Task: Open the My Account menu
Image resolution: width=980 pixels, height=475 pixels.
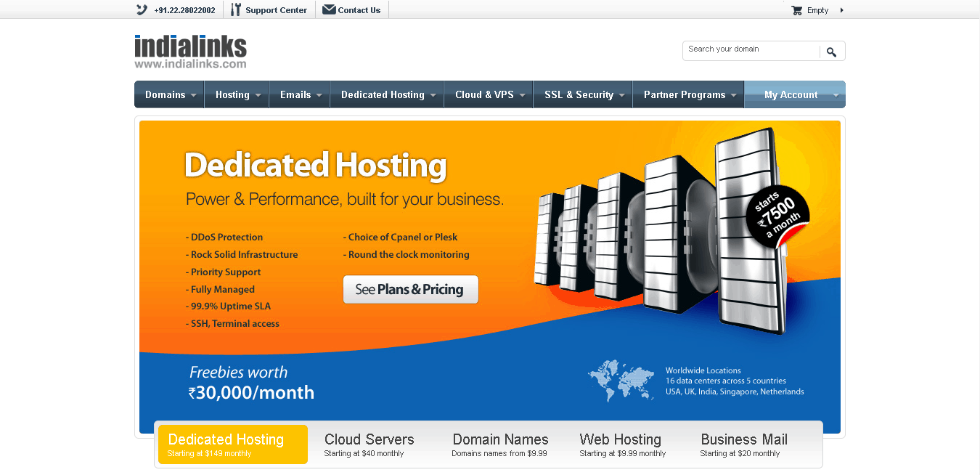Action: [795, 94]
